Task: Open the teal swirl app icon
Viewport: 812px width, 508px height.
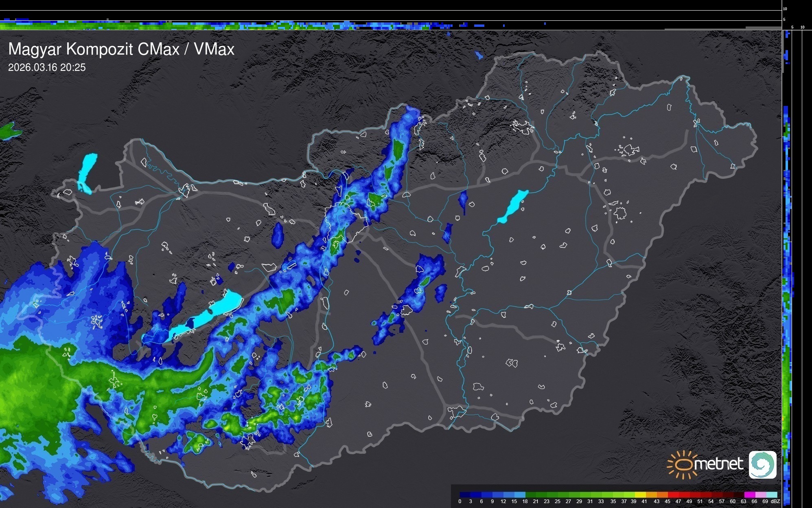Action: tap(762, 464)
